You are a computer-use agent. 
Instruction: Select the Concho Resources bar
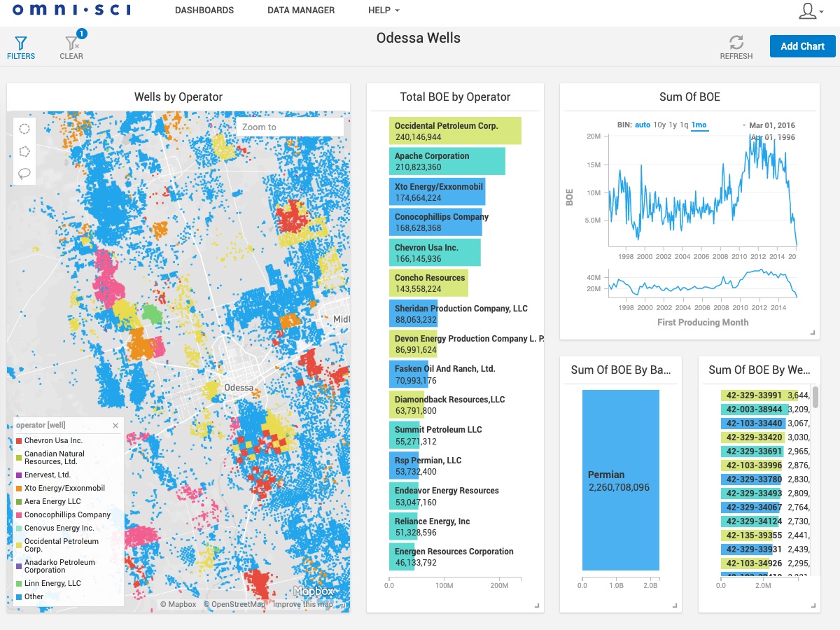(x=428, y=283)
